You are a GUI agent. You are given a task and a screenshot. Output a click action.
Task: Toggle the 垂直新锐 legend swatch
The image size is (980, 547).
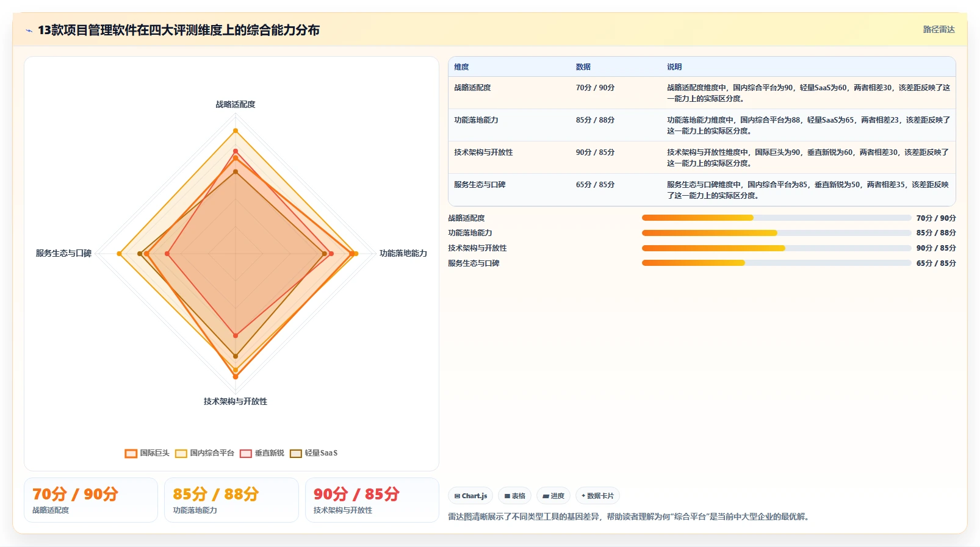coord(246,453)
